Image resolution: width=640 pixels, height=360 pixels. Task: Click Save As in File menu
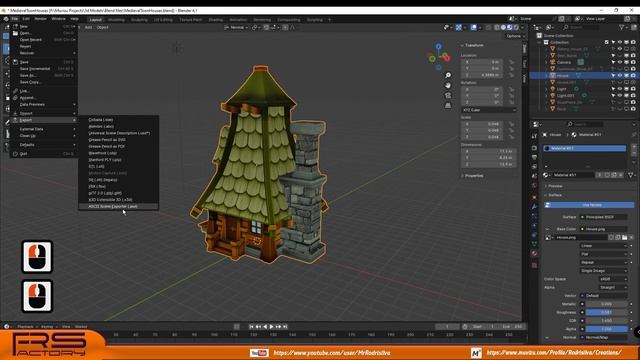pos(44,76)
